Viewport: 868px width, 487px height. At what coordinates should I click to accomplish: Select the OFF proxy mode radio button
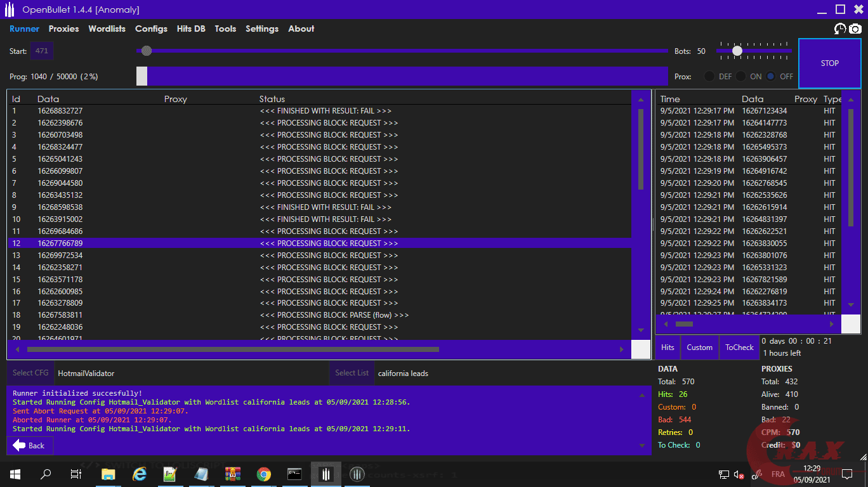tap(770, 76)
